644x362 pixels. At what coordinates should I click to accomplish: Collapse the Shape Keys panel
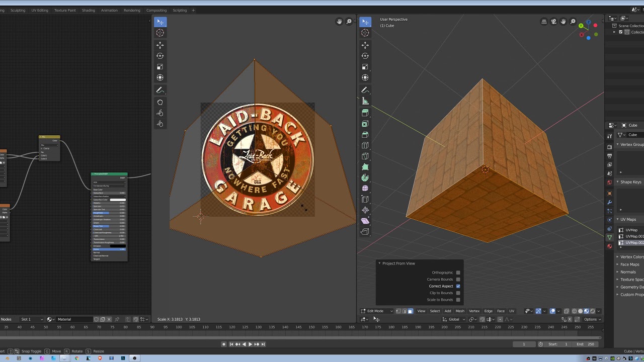(x=618, y=182)
